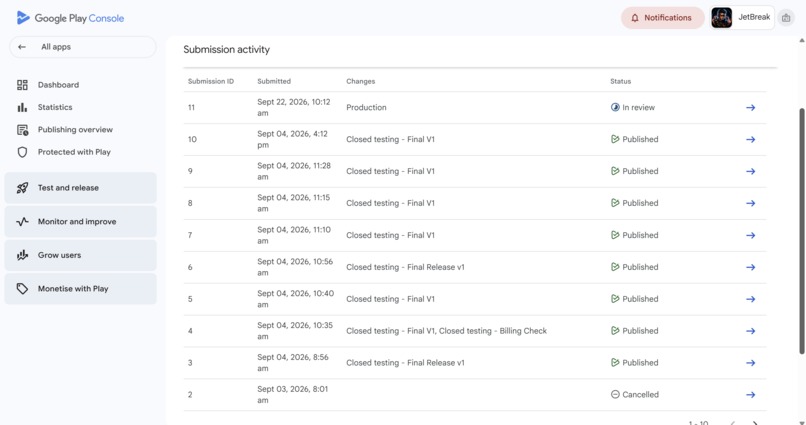The height and width of the screenshot is (425, 806).
Task: Open submission 10 details arrow
Action: coord(750,139)
